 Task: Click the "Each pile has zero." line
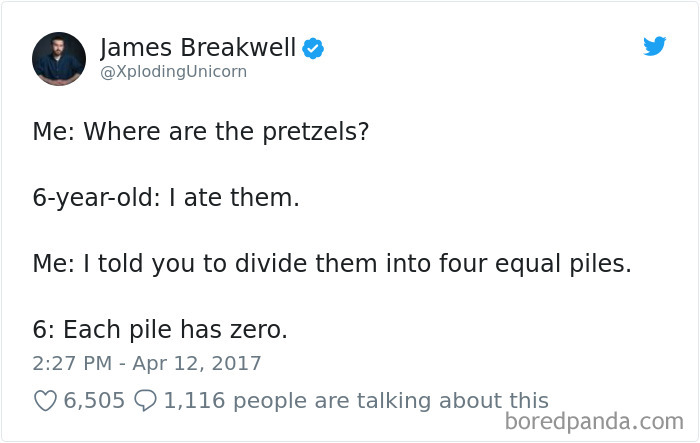162,331
